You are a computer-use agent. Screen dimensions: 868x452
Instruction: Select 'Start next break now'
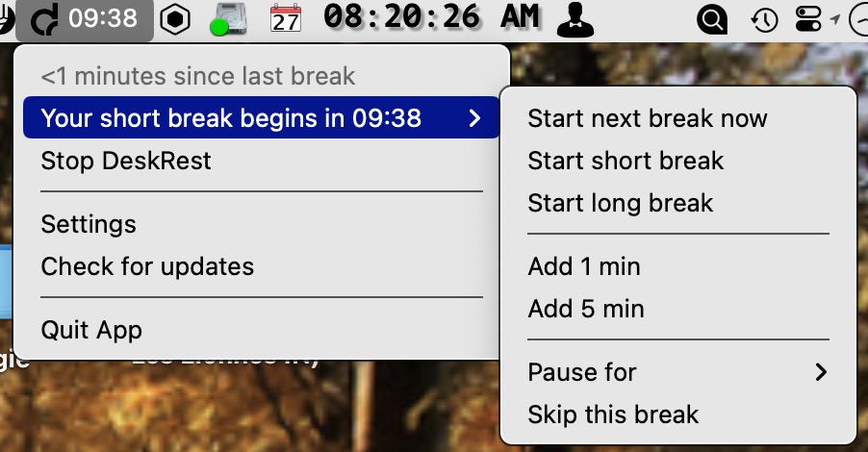648,119
